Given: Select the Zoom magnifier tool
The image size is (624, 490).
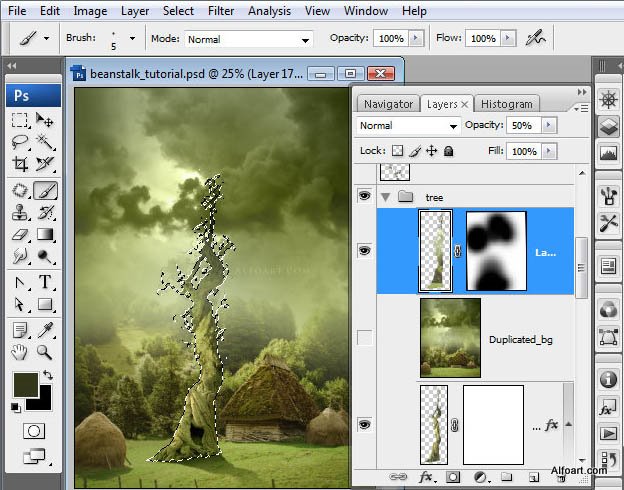Looking at the screenshot, I should point(45,352).
